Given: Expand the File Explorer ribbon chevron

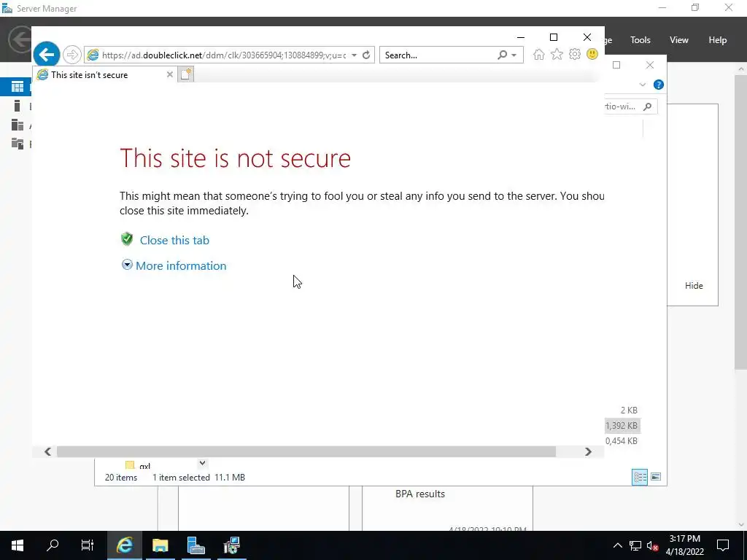Looking at the screenshot, I should [642, 85].
